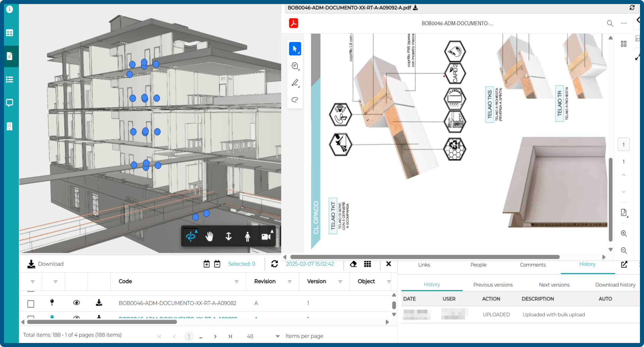This screenshot has width=644, height=347.
Task: Toggle visibility of document BOB0046-ADM-DOCUMENTO-XX-RT-A-A09082
Action: (x=76, y=303)
